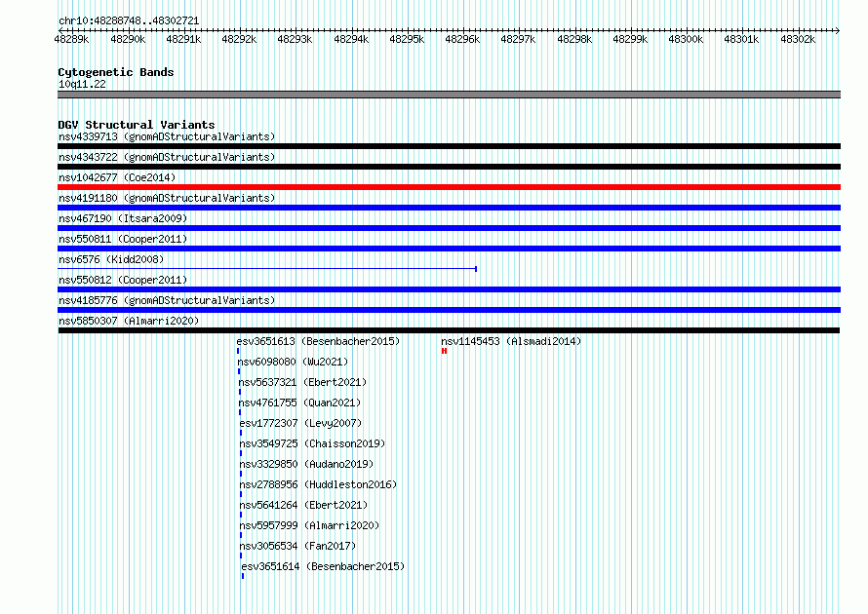868x614 pixels.
Task: Click the nsv6576 (Kidd2008) label
Action: [111, 259]
